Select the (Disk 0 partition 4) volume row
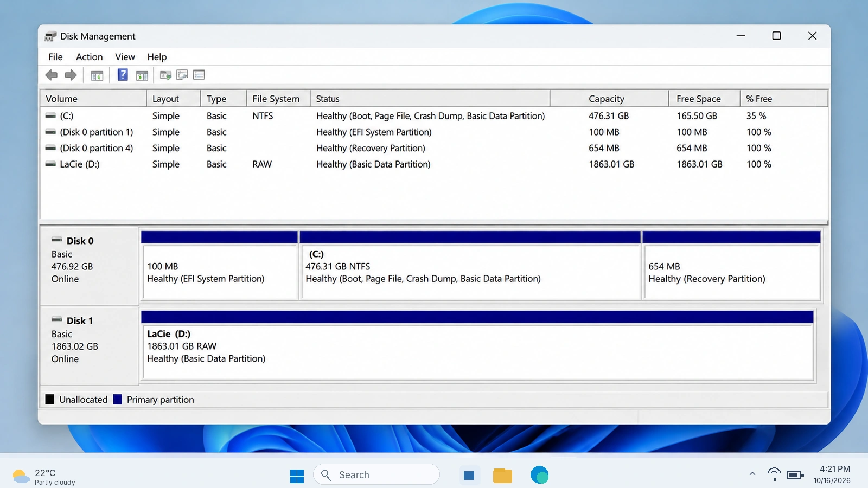 [x=434, y=148]
